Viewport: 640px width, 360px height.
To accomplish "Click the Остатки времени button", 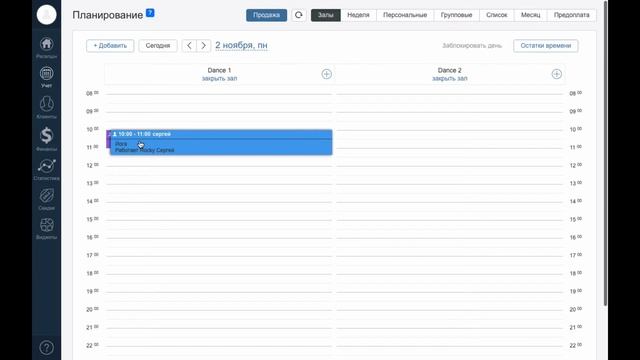I will 546,46.
